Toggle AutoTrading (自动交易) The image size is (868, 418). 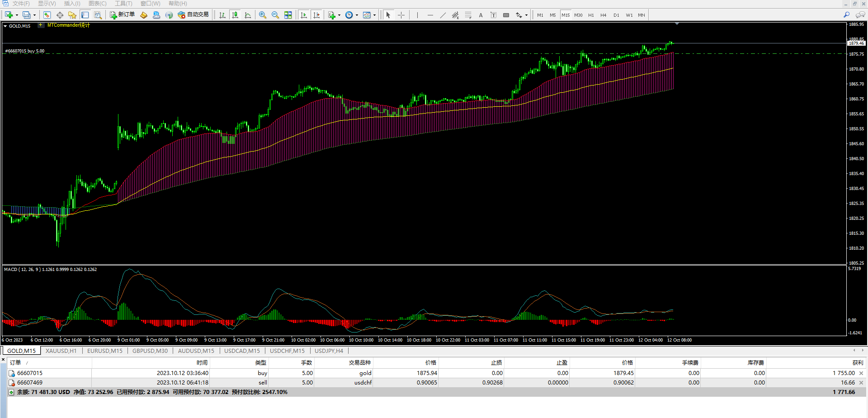coord(193,15)
